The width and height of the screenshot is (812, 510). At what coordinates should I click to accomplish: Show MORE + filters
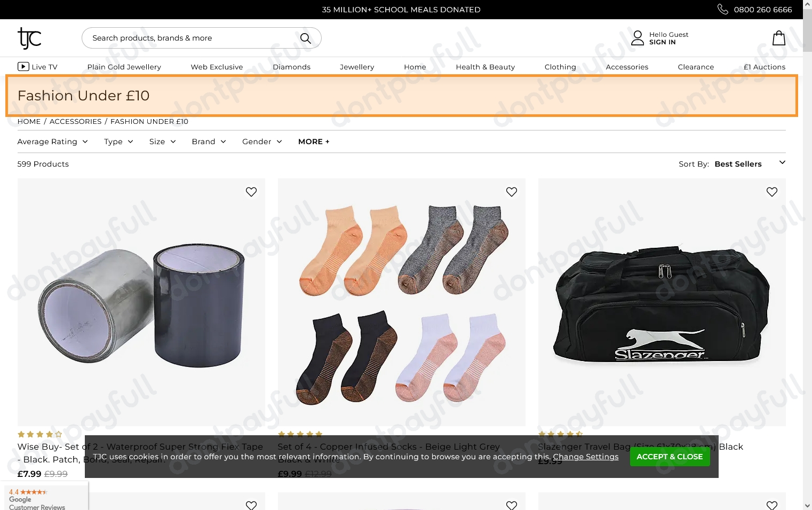[314, 142]
